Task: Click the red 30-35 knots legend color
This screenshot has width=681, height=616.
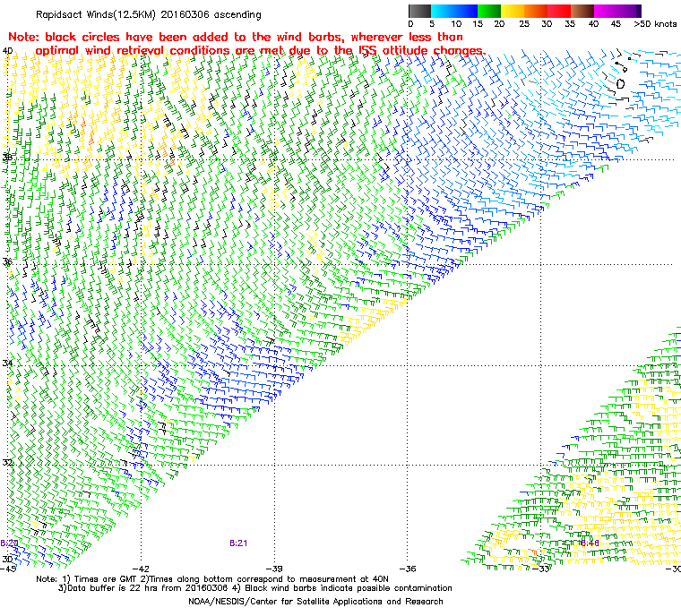Action: [x=559, y=11]
